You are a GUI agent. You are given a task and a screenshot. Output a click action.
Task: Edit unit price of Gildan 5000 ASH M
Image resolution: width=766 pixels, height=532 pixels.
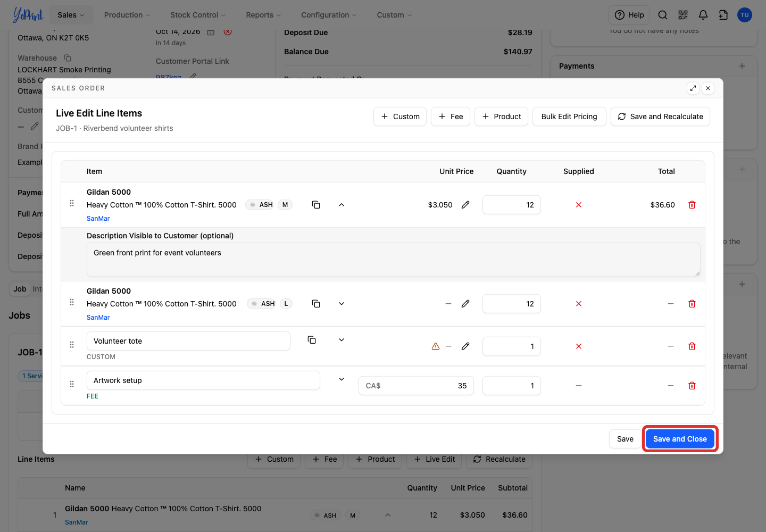click(465, 205)
